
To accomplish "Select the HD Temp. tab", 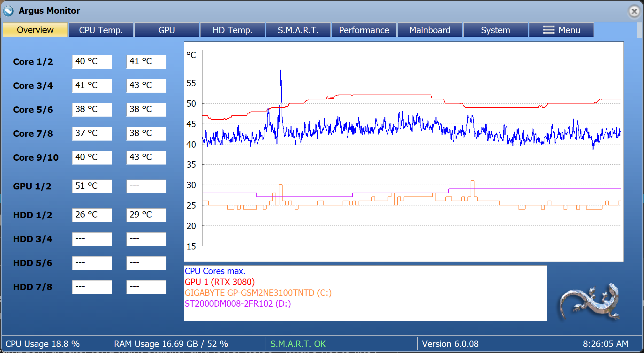I will pos(232,30).
